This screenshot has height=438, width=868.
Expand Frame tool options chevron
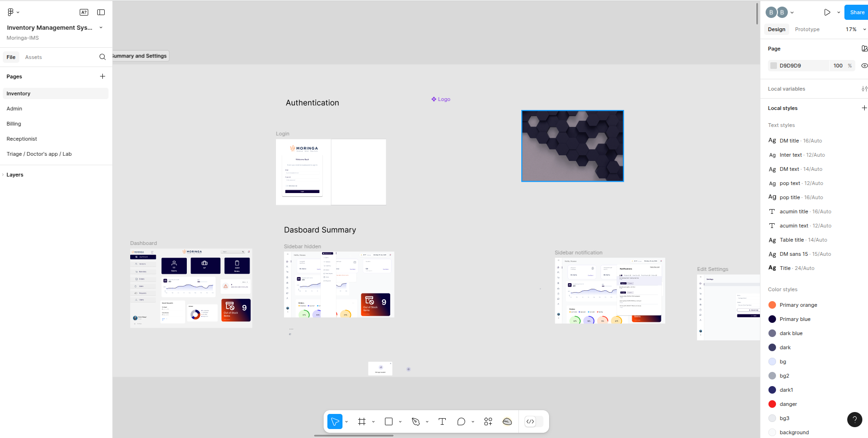374,421
